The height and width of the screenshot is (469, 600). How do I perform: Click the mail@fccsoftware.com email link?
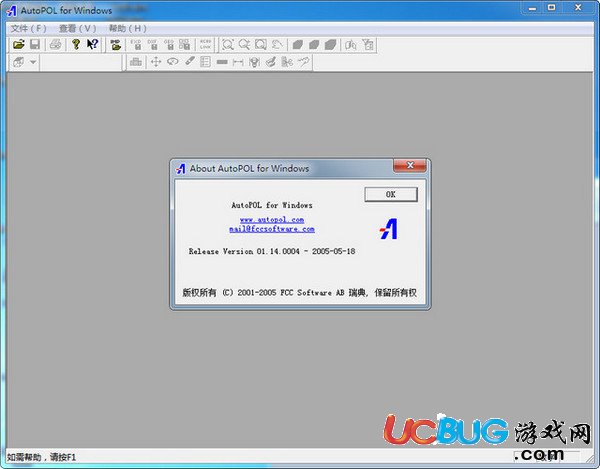point(272,229)
